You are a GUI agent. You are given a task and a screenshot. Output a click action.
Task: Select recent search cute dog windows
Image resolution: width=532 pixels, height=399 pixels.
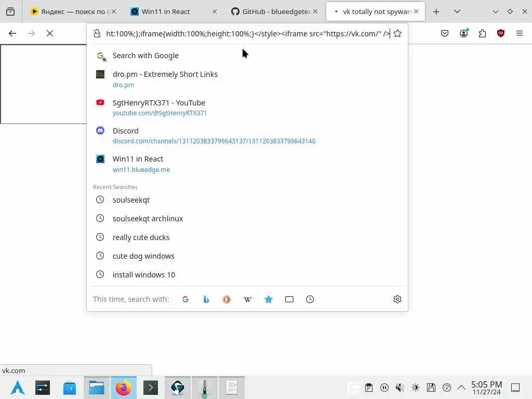(x=247, y=256)
